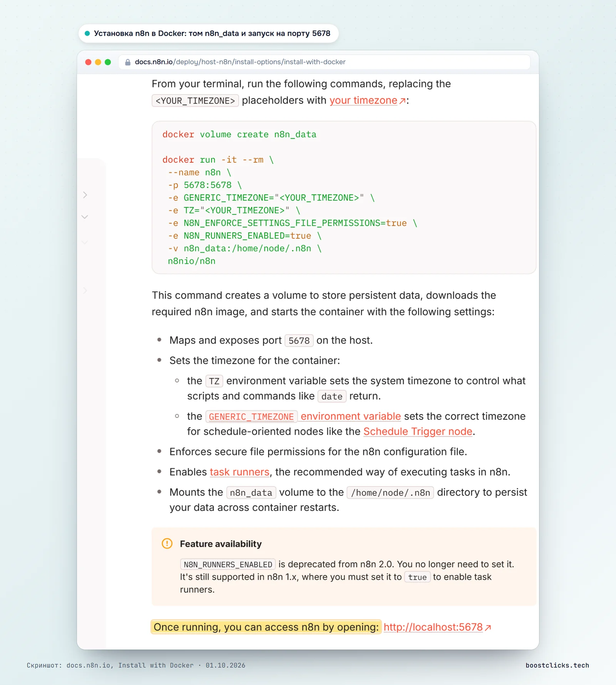Click the <YOUR_TIMEZONE> placeholder chip above the code block

pyautogui.click(x=195, y=101)
